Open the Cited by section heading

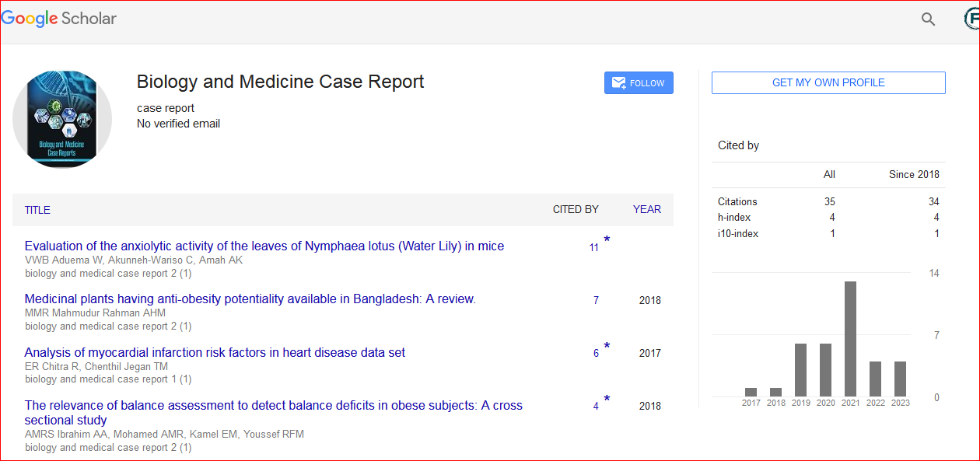(x=738, y=145)
